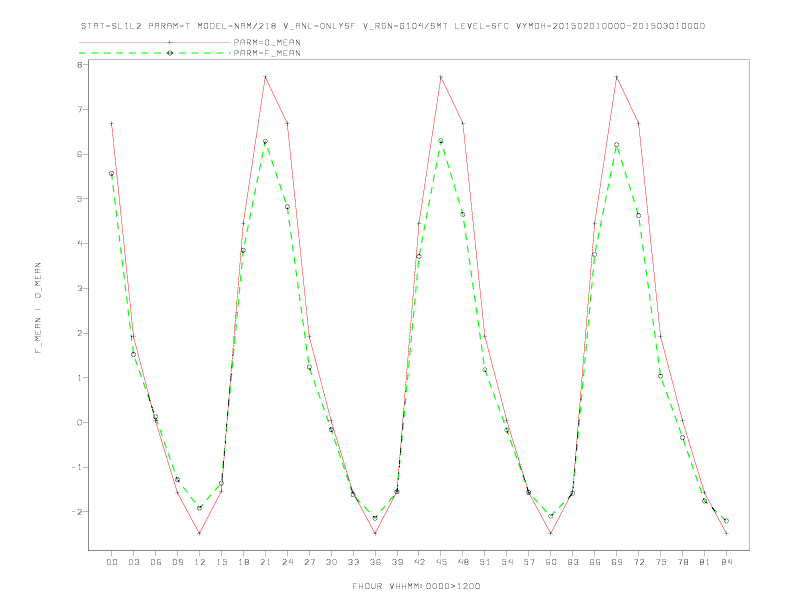The height and width of the screenshot is (612, 792).
Task: Click y-axis tick label 1
Action: (x=79, y=378)
